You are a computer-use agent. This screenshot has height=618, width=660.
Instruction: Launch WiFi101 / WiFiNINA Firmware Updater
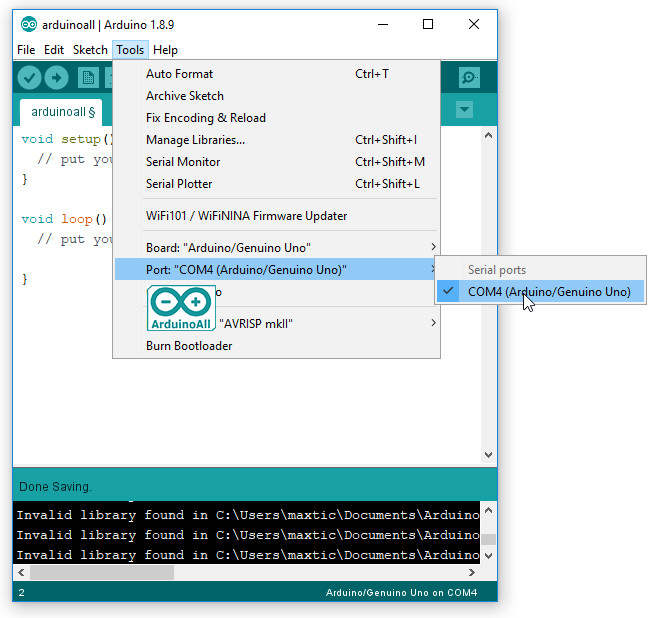[x=277, y=216]
